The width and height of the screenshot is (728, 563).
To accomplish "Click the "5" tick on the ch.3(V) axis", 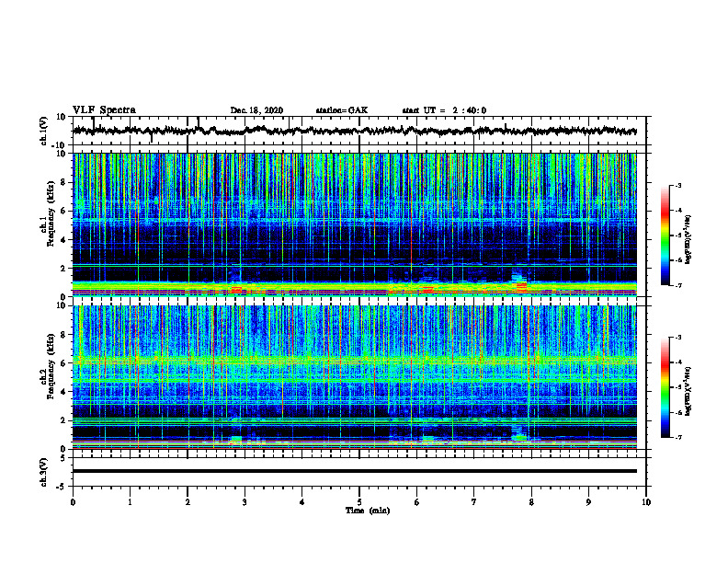I will pos(63,458).
